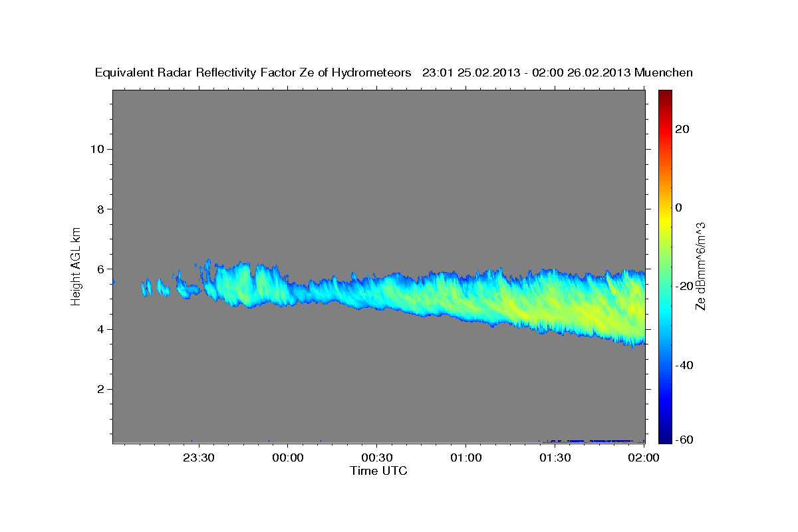Image resolution: width=798 pixels, height=532 pixels.
Task: Click the '00:00' time tick label
Action: point(288,458)
